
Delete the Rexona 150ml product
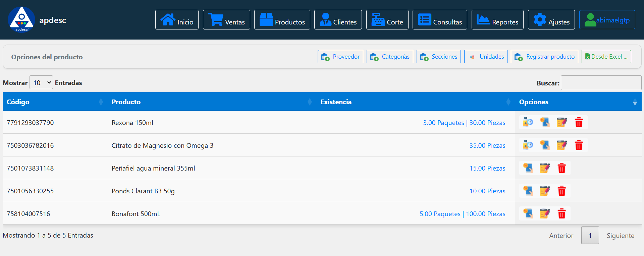click(x=579, y=123)
